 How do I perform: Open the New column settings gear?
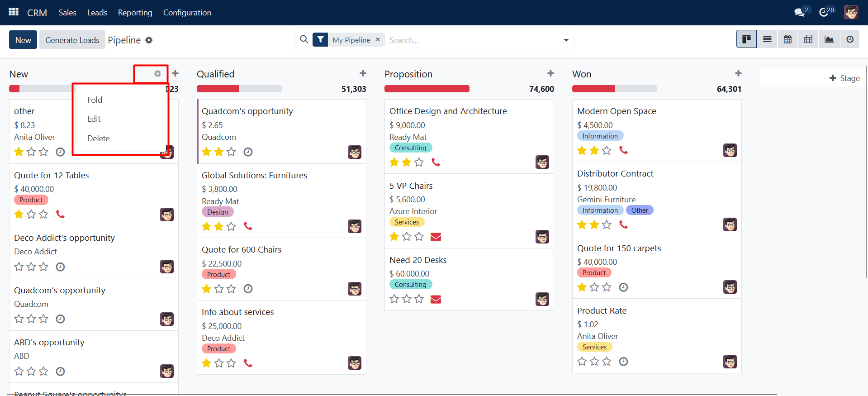pos(157,74)
